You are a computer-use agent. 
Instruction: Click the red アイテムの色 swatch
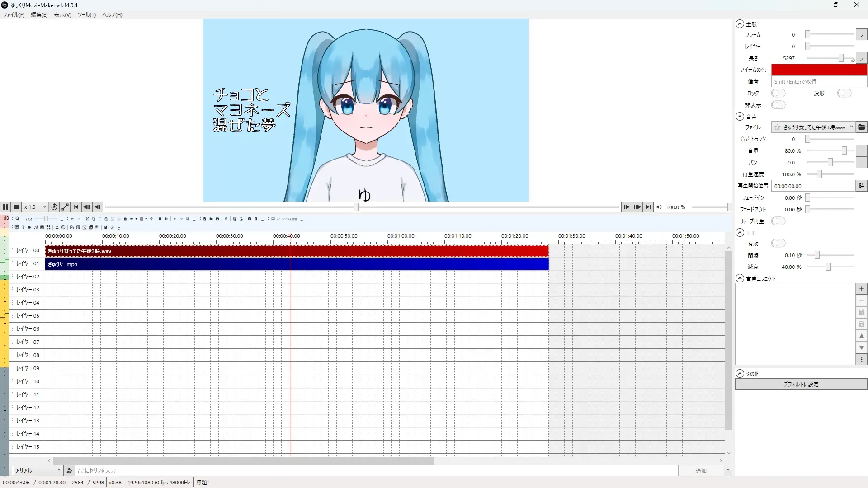click(x=819, y=70)
